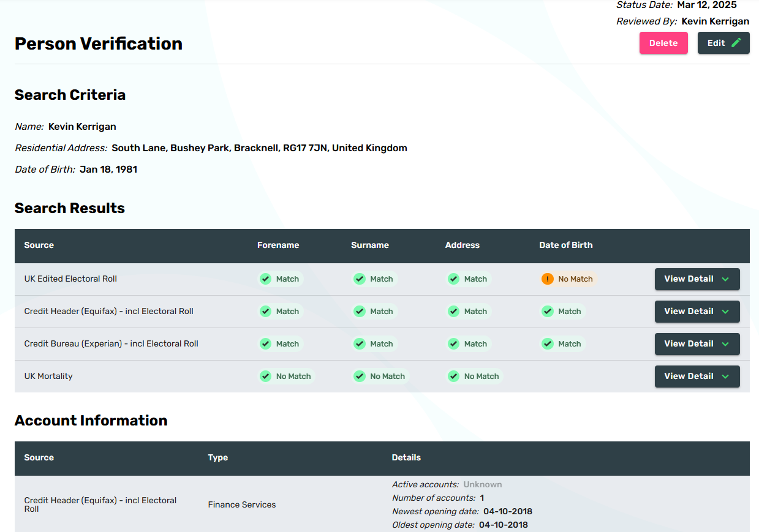
Task: Click the Type column header in Account Information
Action: pos(217,457)
